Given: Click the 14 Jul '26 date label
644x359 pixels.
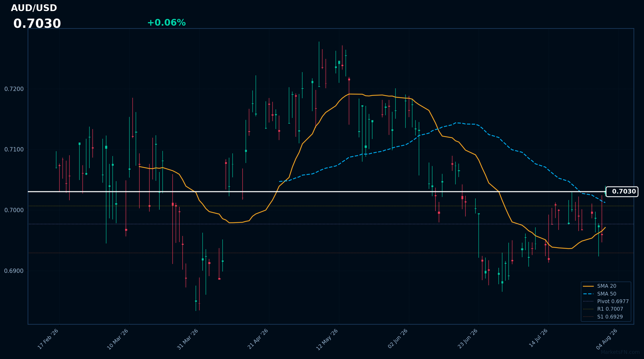Looking at the screenshot, I should pos(538,338).
